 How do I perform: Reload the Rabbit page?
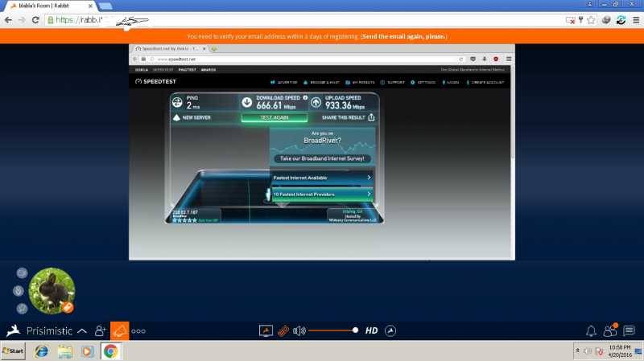coord(35,19)
